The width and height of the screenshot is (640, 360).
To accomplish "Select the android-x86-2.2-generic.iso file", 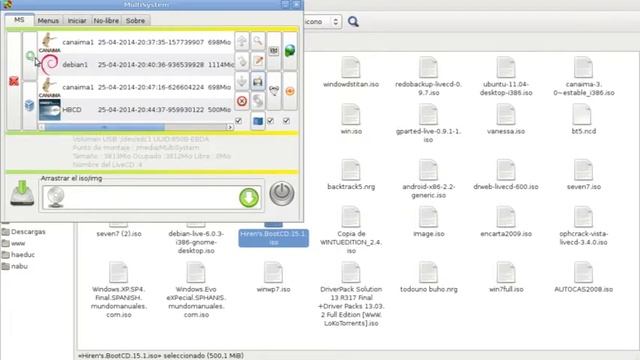I will pyautogui.click(x=428, y=179).
